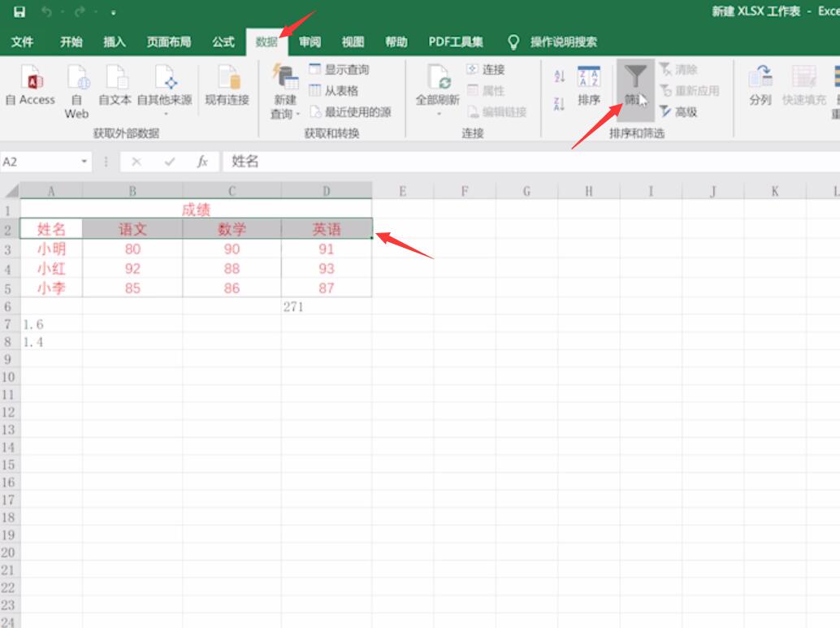Click the formula bar confirm checkmark icon
The image size is (840, 628).
pos(169,162)
